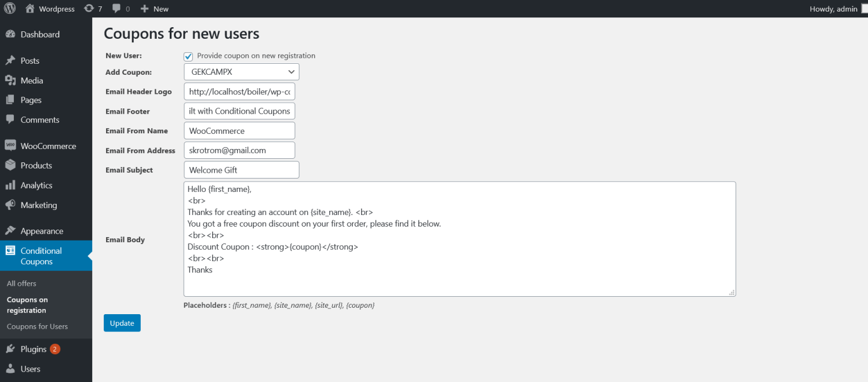The width and height of the screenshot is (868, 382).
Task: Open the Plugins menu label
Action: pos(34,349)
